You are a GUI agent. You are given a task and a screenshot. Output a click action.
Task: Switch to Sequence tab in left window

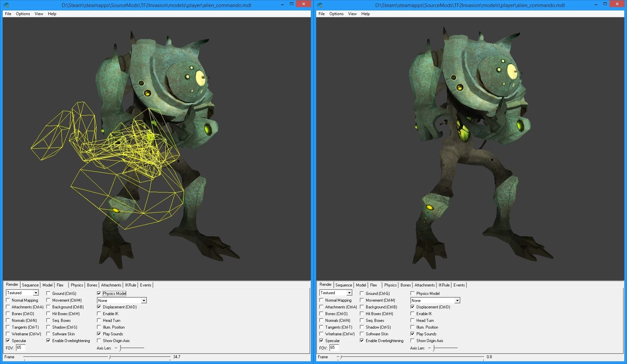coord(30,285)
